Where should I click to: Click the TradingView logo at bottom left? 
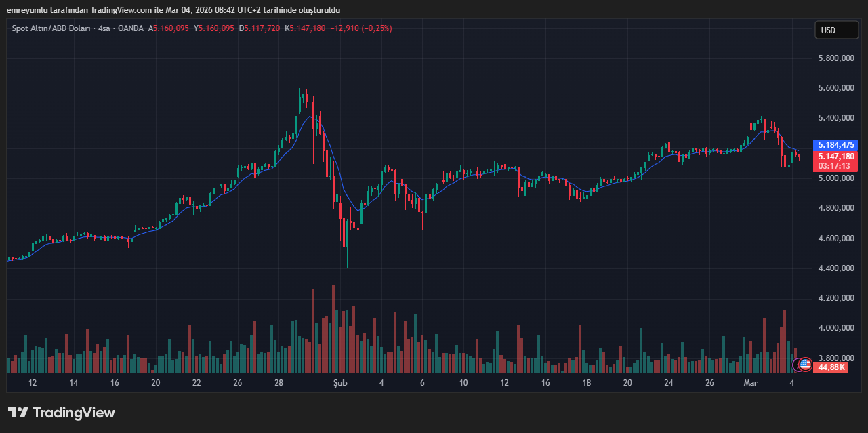[x=62, y=413]
